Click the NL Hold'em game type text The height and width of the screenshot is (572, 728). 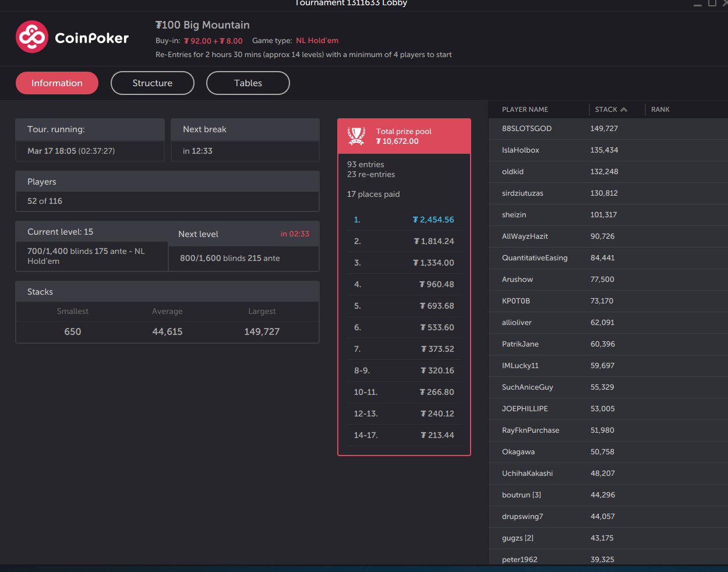(317, 41)
